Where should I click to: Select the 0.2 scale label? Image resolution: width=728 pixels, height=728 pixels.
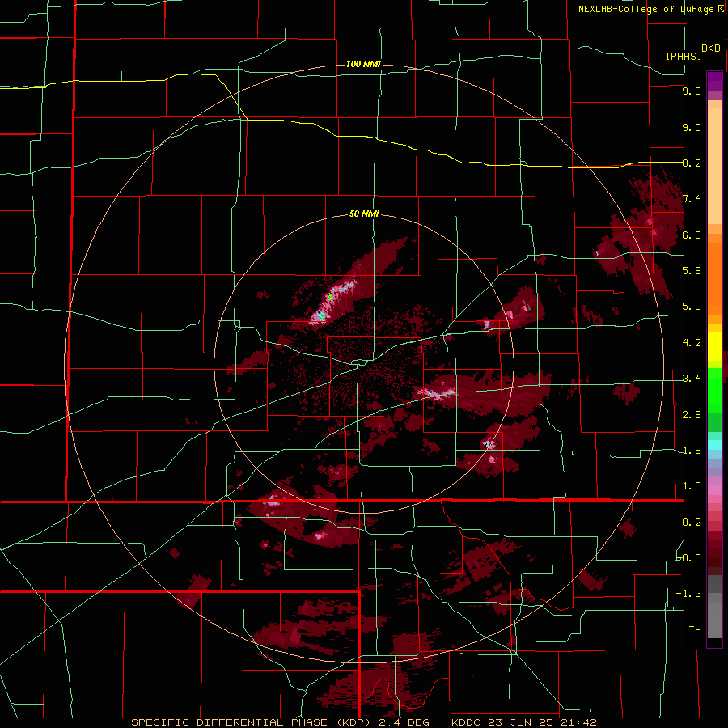pos(692,523)
